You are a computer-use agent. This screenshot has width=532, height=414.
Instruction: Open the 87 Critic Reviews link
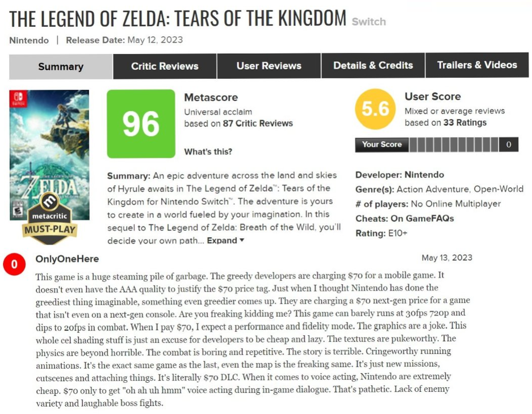point(258,123)
